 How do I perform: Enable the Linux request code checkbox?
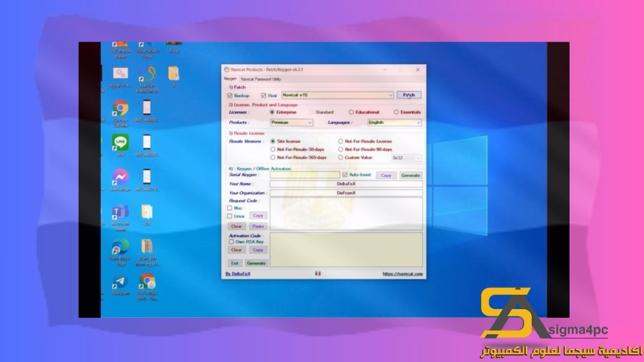[x=230, y=216]
